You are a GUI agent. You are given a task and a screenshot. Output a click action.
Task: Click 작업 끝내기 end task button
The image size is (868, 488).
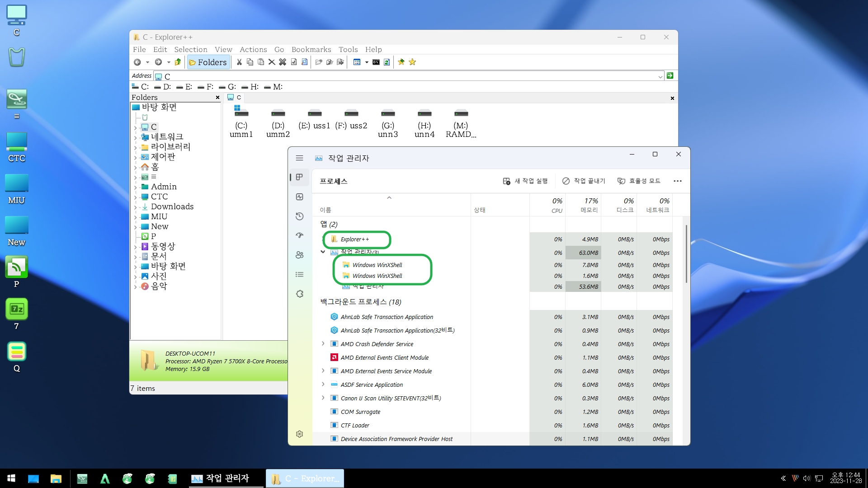coord(584,181)
